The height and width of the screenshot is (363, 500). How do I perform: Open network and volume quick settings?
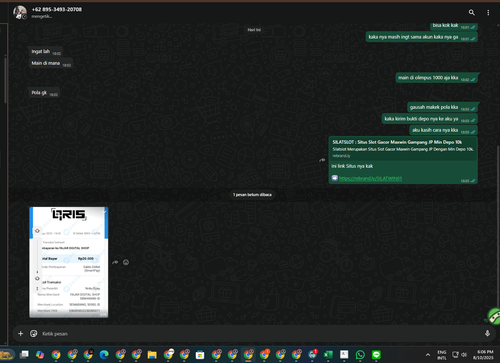click(x=459, y=355)
